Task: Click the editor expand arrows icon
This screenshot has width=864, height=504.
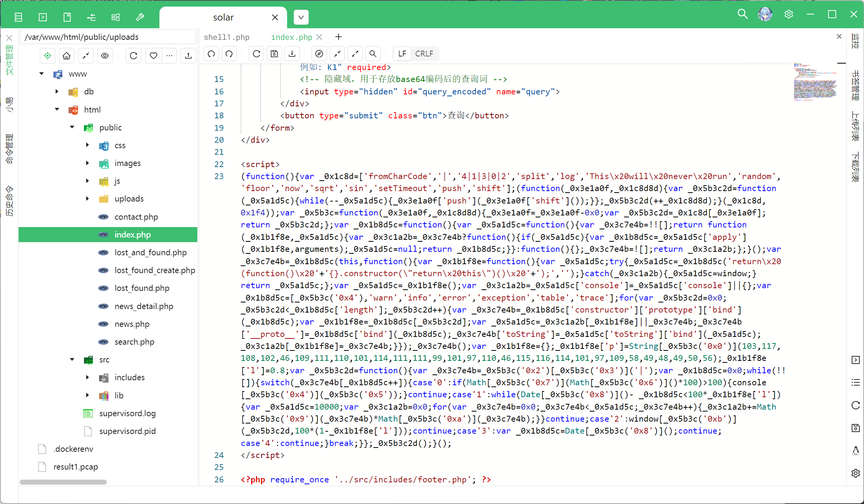Action: [355, 54]
